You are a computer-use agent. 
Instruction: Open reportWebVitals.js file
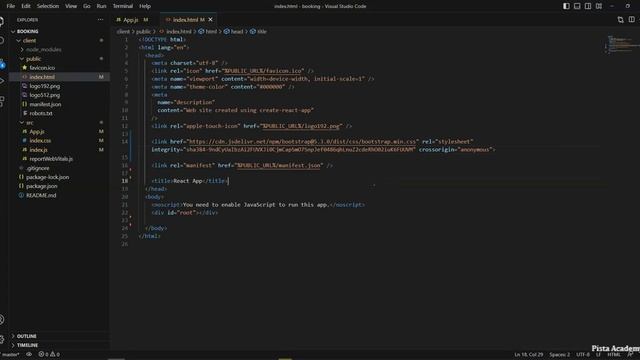[x=51, y=159]
